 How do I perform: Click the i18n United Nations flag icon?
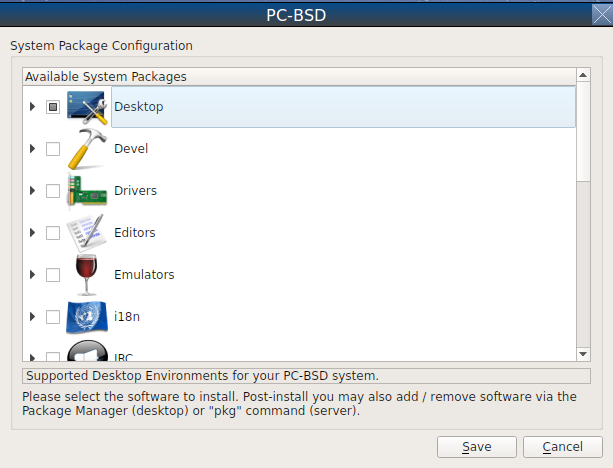click(x=87, y=317)
